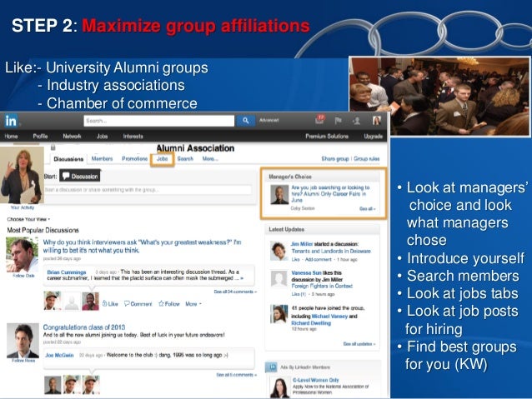532x399 pixels.
Task: Open Congratulations class of 2013 discussion
Action: [84, 327]
